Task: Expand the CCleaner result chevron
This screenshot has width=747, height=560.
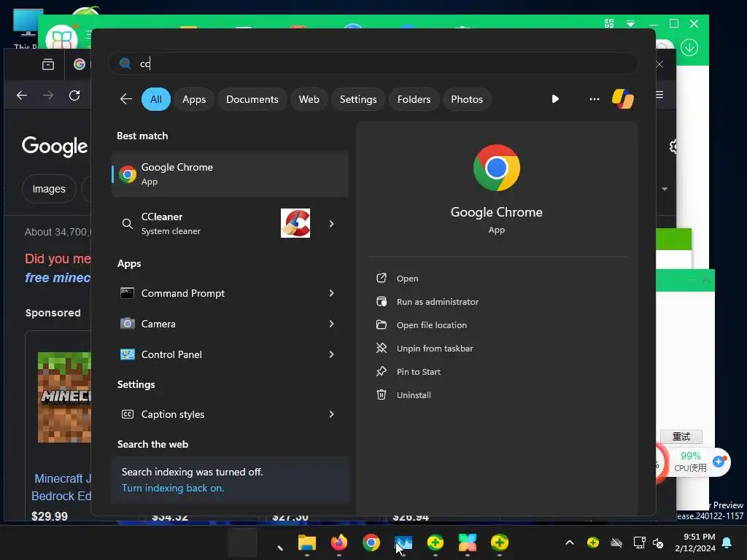Action: coord(332,223)
